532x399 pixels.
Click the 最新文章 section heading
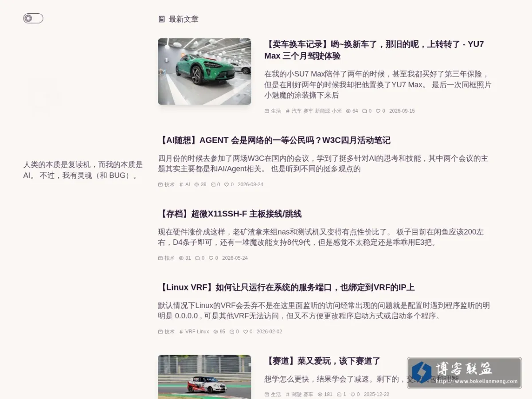[184, 19]
